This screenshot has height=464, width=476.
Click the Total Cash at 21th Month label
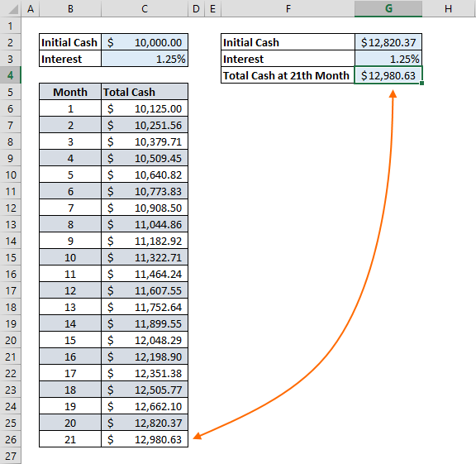(288, 75)
